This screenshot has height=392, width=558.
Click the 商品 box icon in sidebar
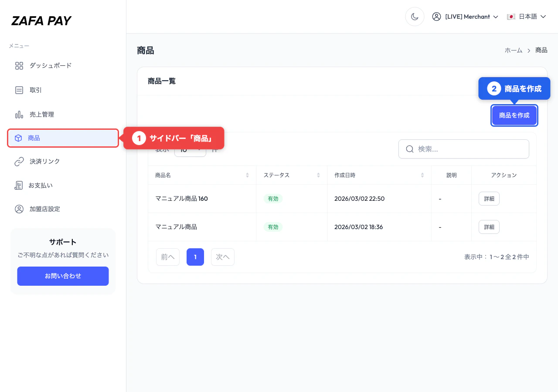point(19,138)
